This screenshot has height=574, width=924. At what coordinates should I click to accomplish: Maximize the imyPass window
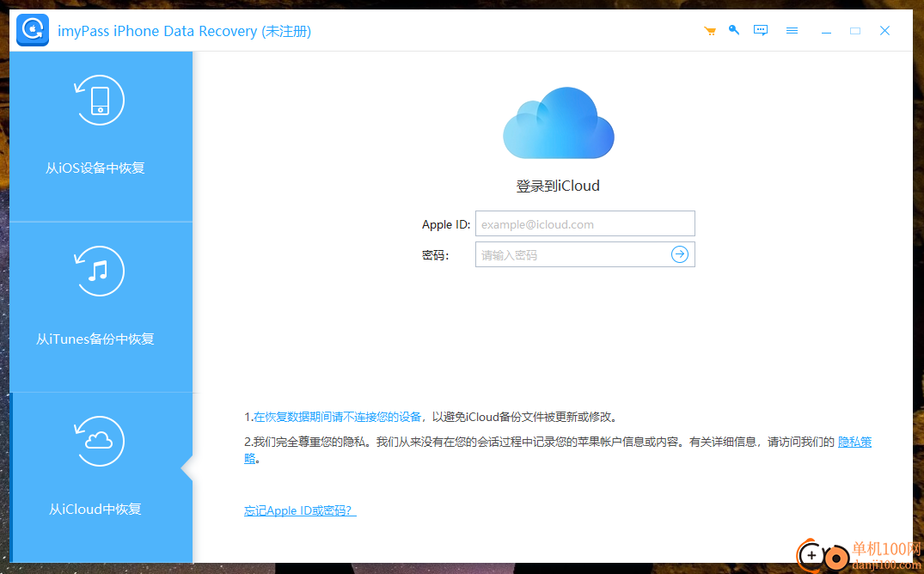(855, 31)
